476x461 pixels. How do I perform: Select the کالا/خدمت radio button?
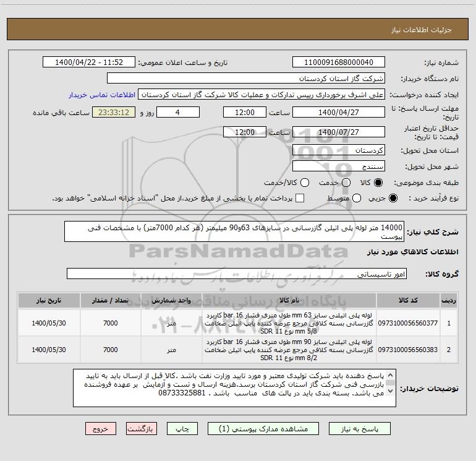305,183
